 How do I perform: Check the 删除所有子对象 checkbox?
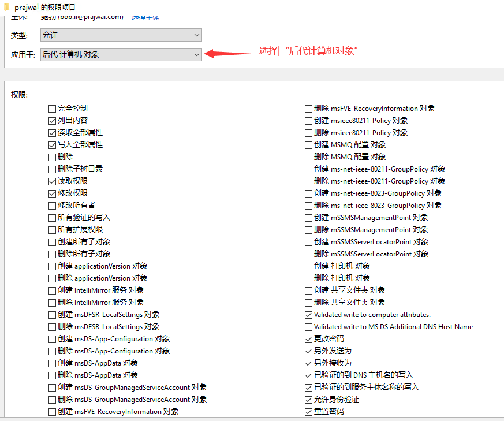pos(52,254)
